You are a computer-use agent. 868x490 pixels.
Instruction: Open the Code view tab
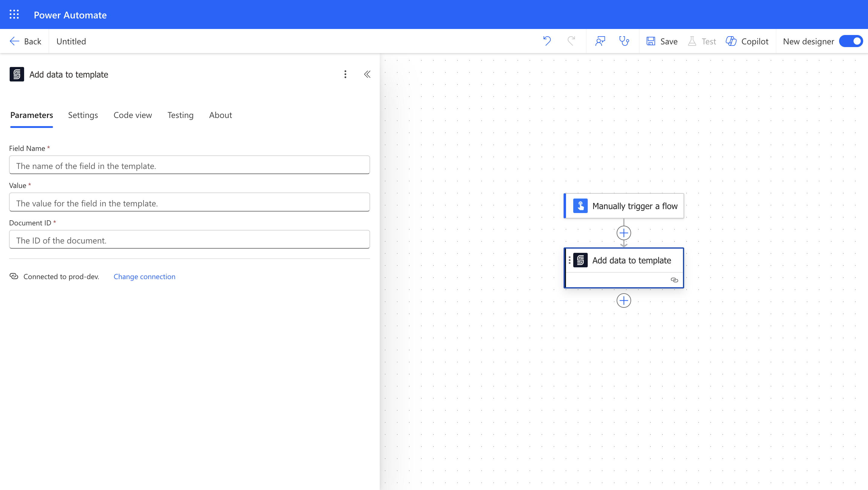(x=133, y=115)
